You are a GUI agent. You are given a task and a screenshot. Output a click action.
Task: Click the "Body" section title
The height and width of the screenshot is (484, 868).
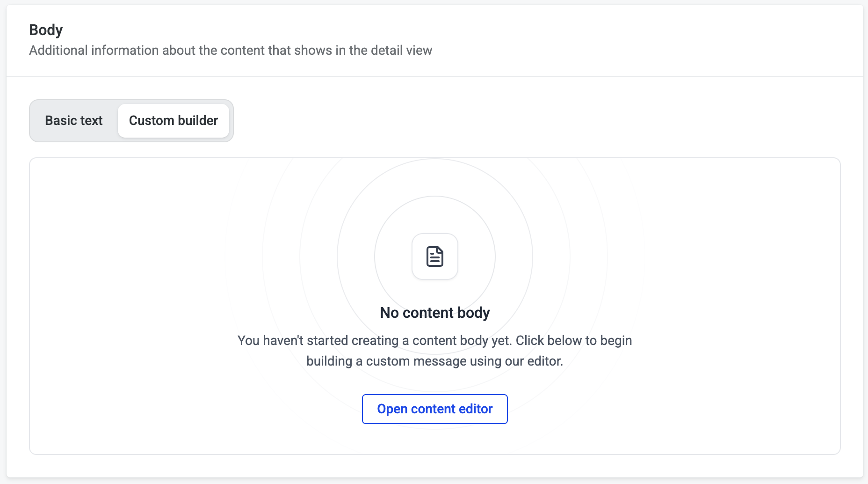46,30
